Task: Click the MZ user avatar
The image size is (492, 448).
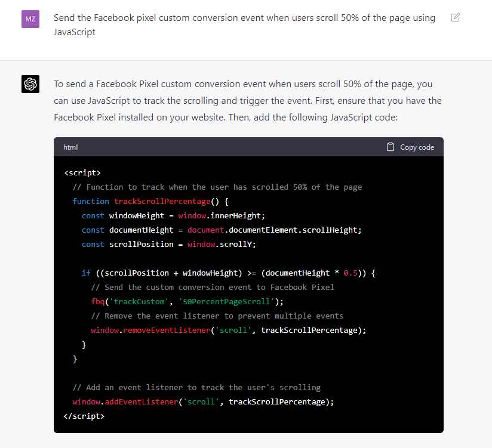Action: coord(30,19)
